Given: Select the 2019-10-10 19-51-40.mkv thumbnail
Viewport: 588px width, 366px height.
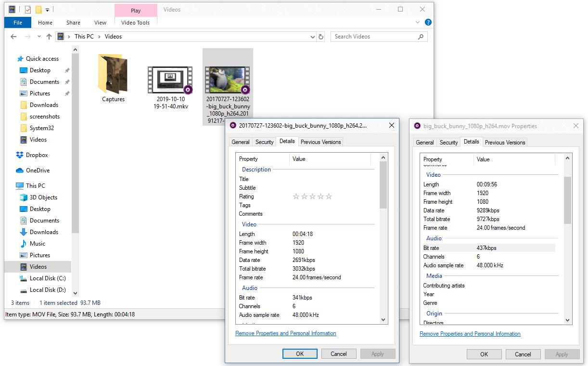Looking at the screenshot, I should (x=170, y=80).
